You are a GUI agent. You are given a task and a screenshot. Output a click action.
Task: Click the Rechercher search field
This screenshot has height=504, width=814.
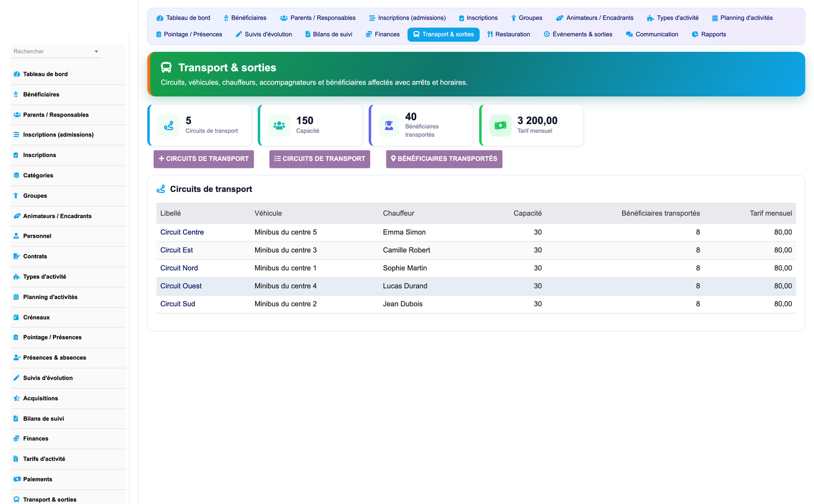[x=56, y=51]
